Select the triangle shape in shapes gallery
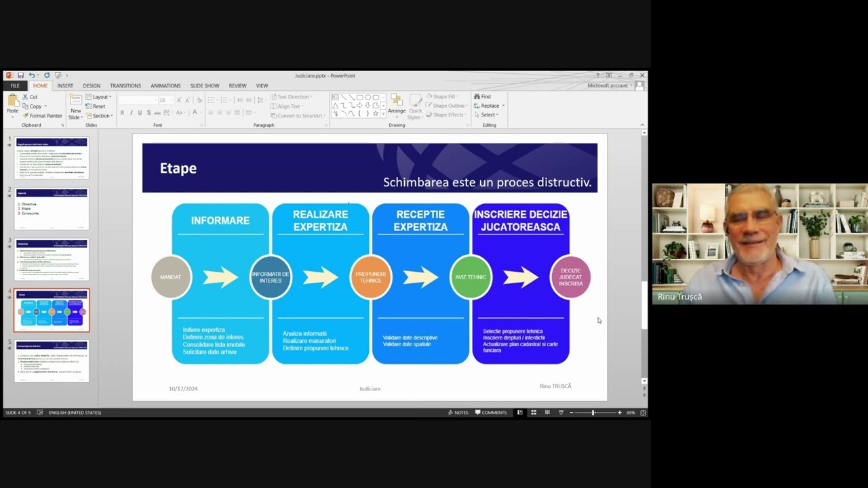This screenshot has width=868, height=488. pos(335,105)
